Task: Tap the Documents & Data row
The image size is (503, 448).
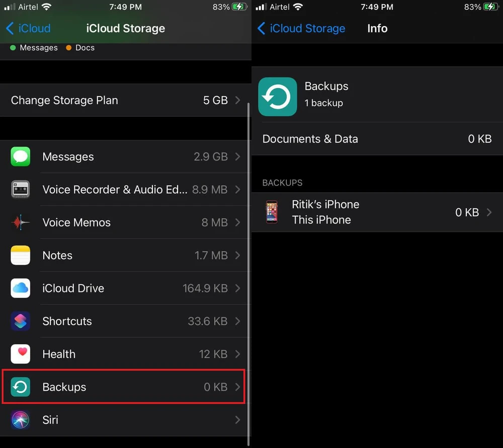Action: coord(377,139)
